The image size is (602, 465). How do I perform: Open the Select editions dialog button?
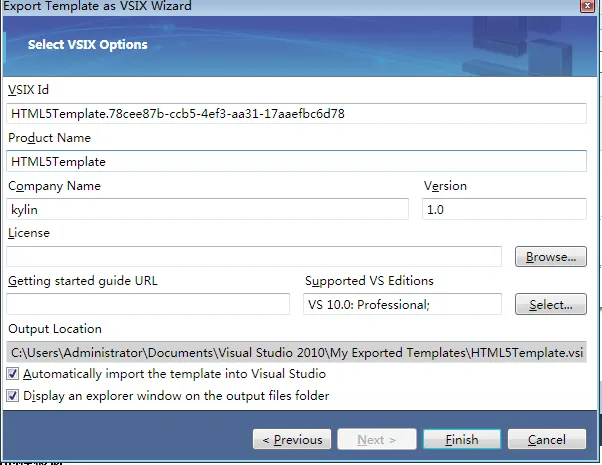tap(551, 304)
